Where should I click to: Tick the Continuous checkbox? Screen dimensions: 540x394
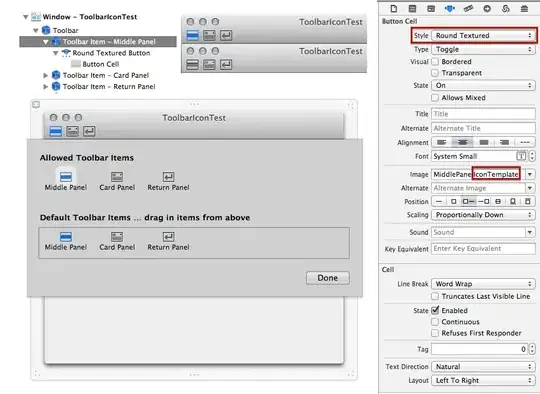435,322
